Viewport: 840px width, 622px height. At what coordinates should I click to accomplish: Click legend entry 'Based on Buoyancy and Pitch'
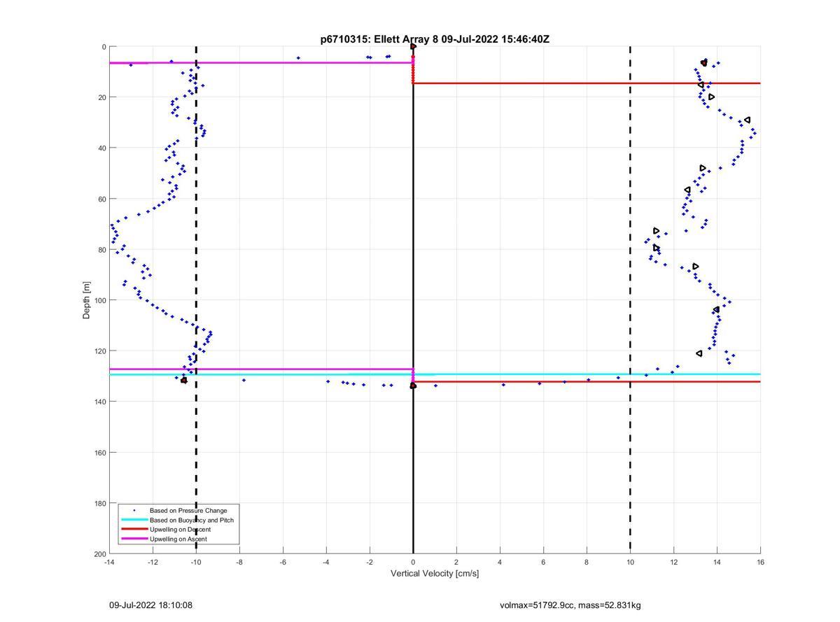tap(192, 520)
